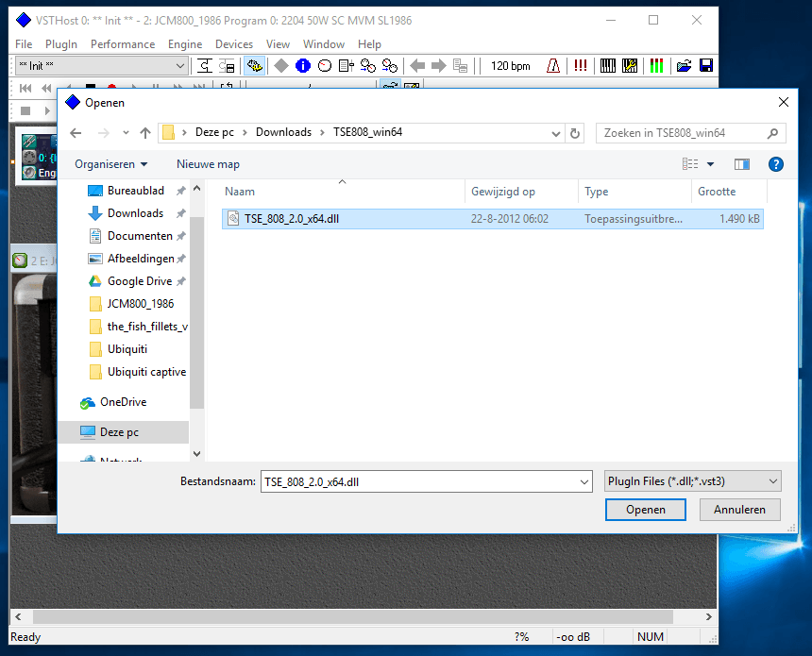Open the File menu in VSTHost
812x656 pixels.
pos(24,44)
